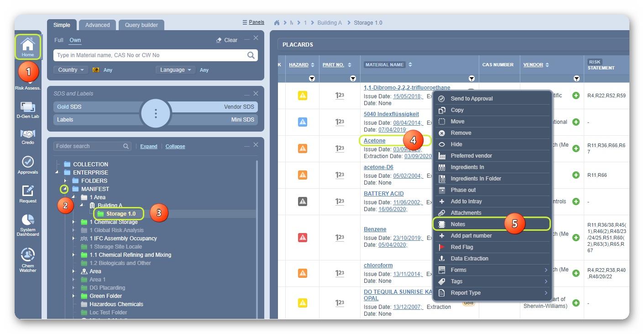Click the Expand link in the folder panel
This screenshot has width=644, height=334.
149,146
